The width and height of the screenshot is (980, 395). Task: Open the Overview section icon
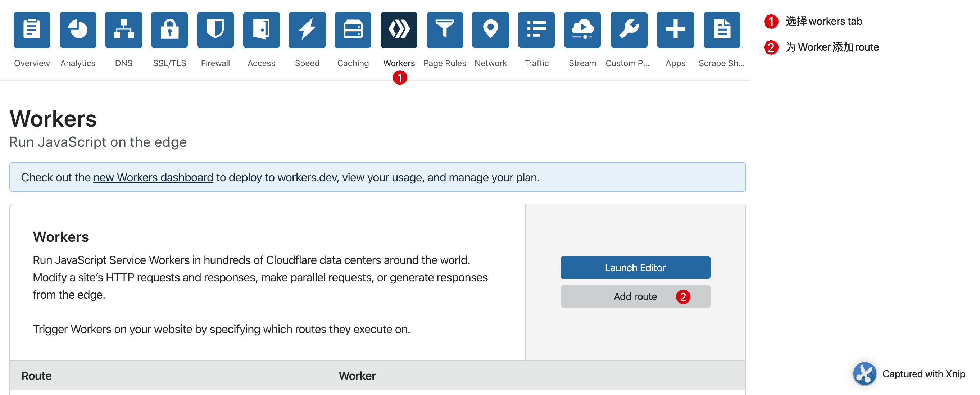coord(32,30)
